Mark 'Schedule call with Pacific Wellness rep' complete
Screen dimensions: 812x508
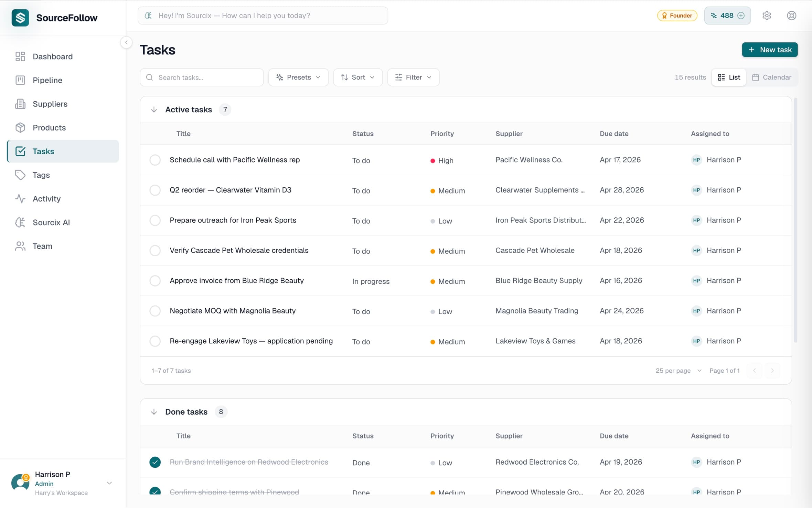(155, 160)
